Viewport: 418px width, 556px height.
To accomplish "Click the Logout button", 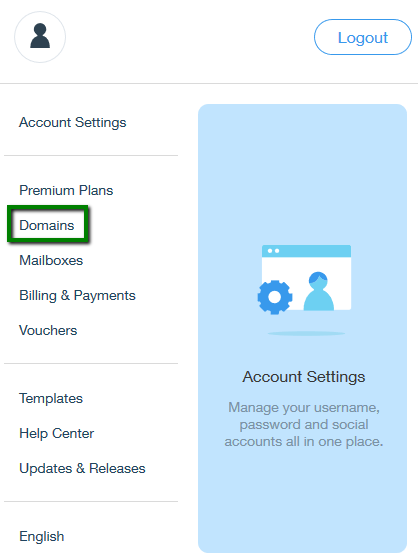I will 363,37.
